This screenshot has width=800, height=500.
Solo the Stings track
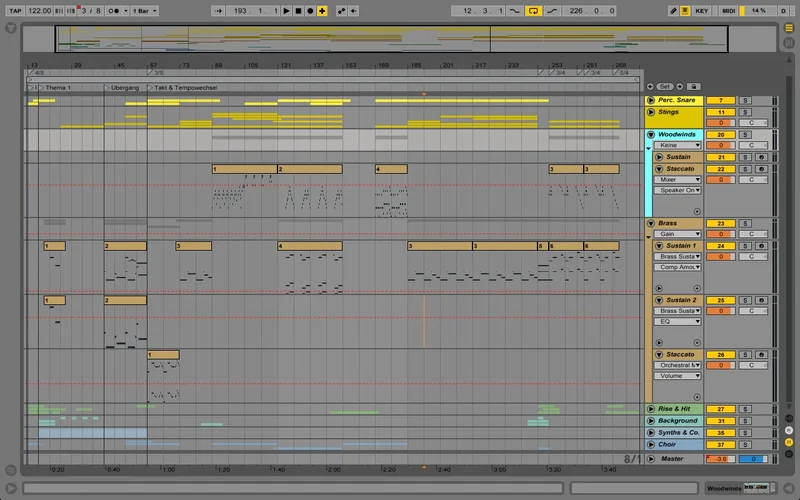click(745, 112)
